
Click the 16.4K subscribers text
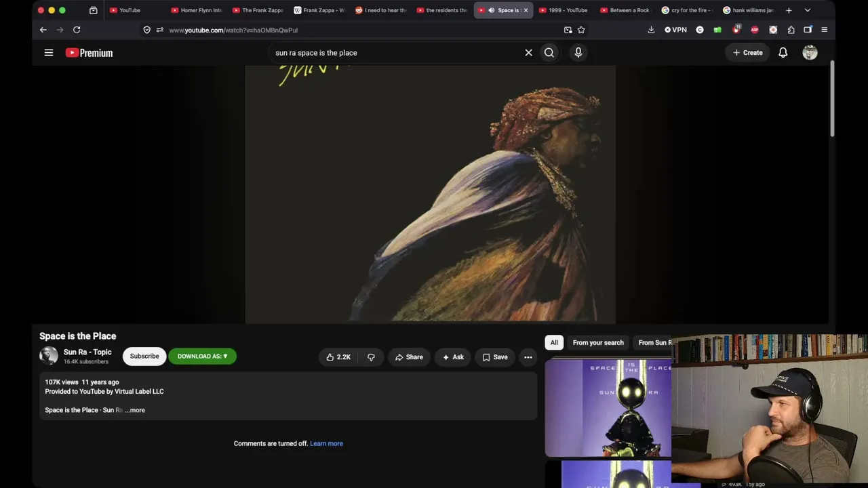coord(85,362)
